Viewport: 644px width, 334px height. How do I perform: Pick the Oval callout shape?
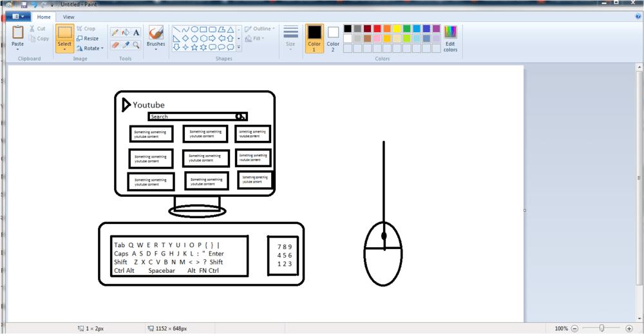click(222, 48)
